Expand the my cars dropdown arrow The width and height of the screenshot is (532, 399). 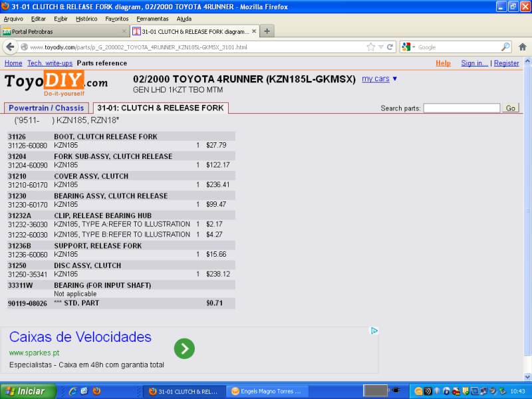[x=394, y=78]
